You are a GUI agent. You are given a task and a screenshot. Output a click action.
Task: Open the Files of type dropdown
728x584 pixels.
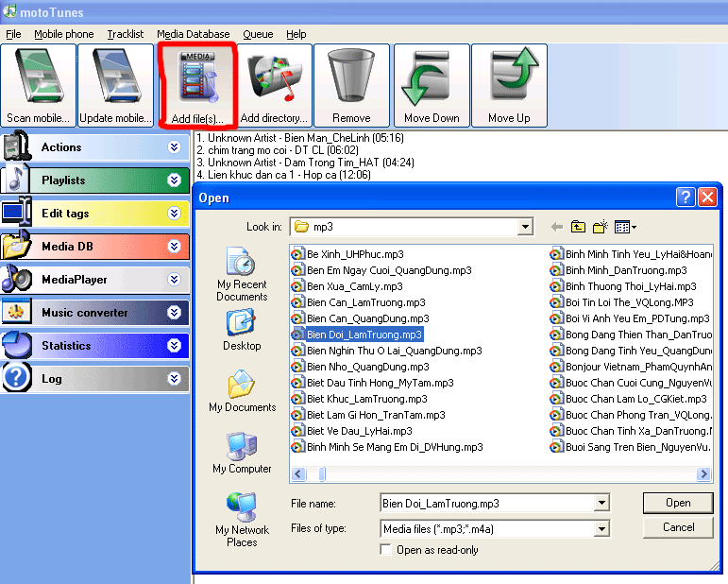pyautogui.click(x=601, y=529)
